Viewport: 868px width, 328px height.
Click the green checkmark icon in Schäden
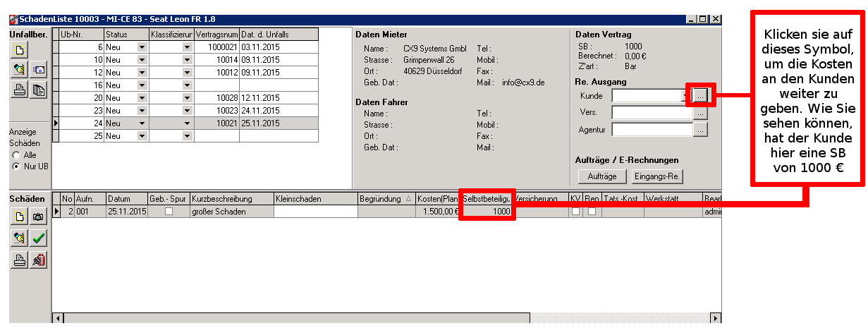pos(38,238)
